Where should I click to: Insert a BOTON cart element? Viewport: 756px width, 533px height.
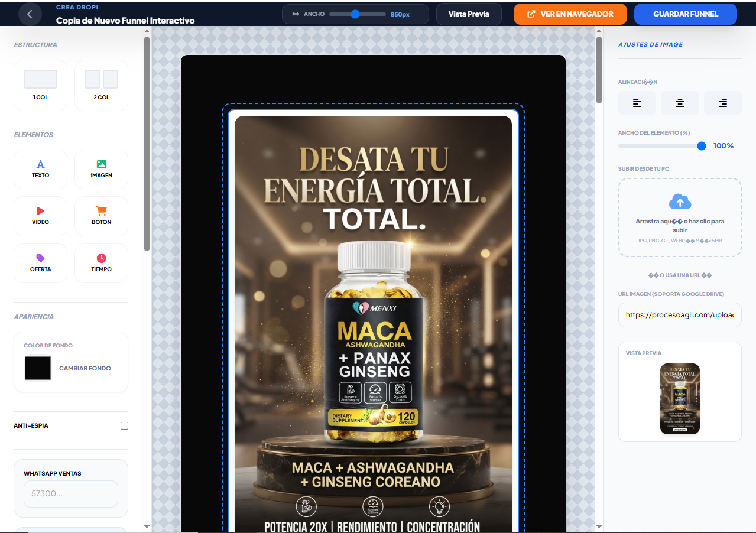(x=101, y=216)
